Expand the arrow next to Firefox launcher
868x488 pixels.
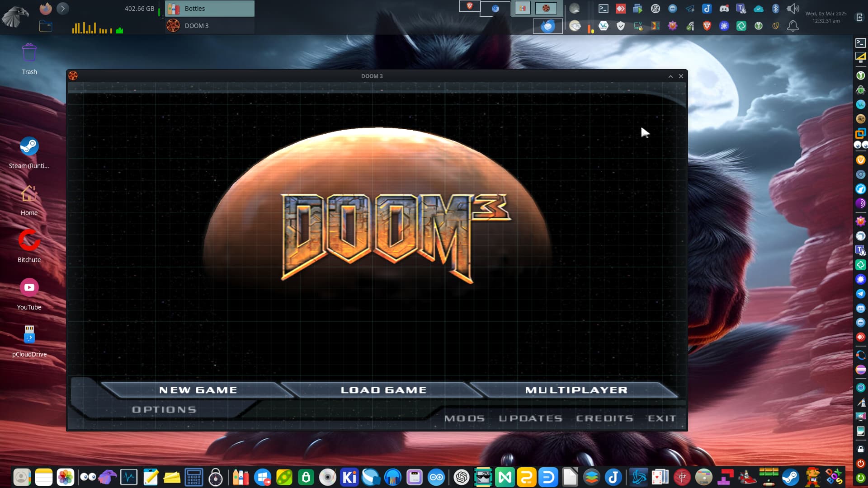[63, 9]
